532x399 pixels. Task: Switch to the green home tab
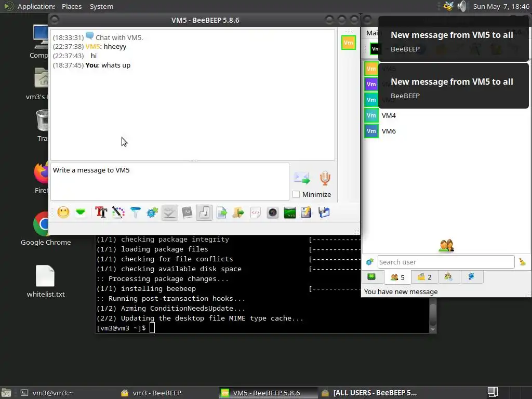pyautogui.click(x=372, y=277)
